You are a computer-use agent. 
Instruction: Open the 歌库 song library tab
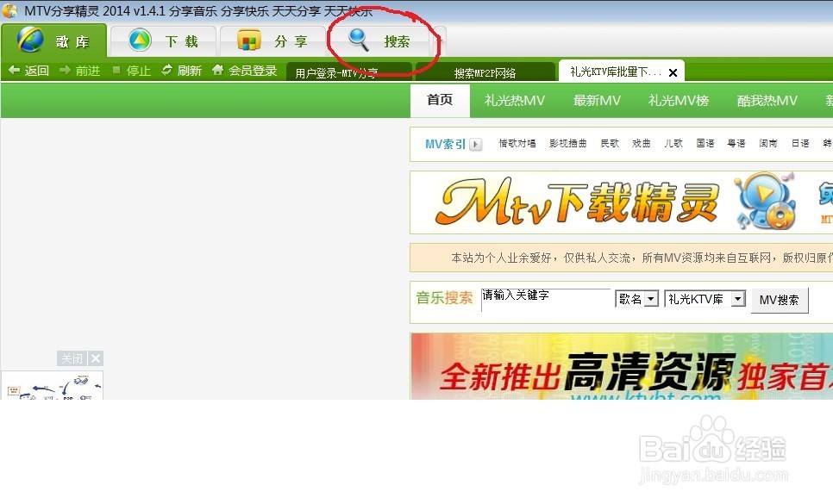pyautogui.click(x=54, y=40)
